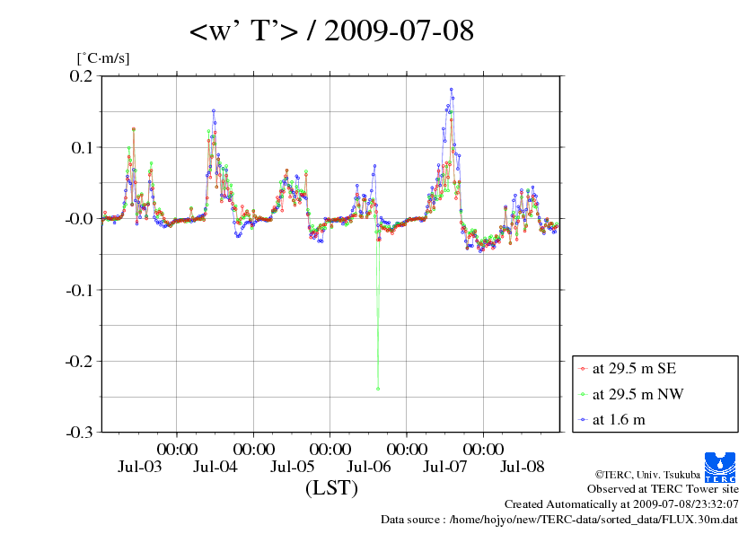756x534 pixels.
Task: Click the Jul-03 date label
Action: click(x=139, y=467)
